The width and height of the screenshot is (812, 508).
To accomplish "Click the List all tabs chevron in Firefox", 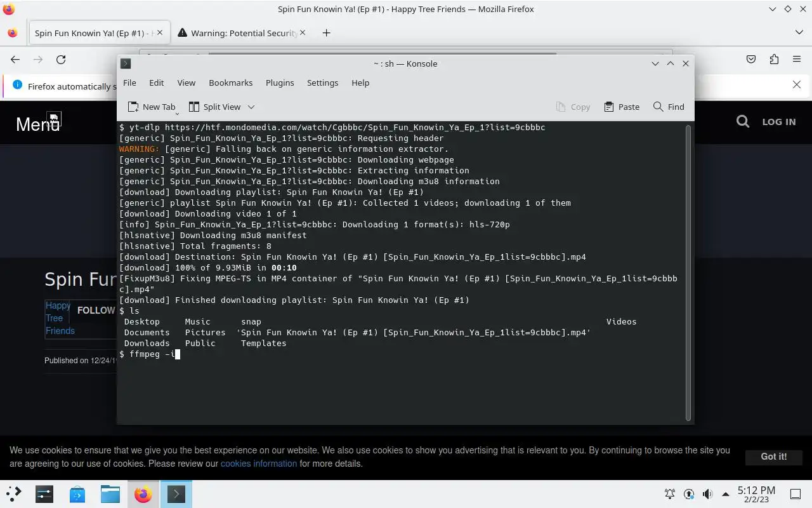I will [x=799, y=32].
